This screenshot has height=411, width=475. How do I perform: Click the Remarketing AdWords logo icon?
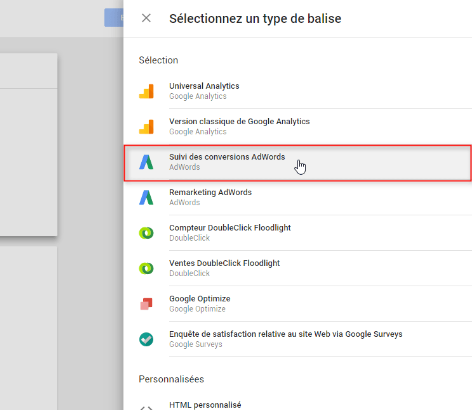[146, 197]
